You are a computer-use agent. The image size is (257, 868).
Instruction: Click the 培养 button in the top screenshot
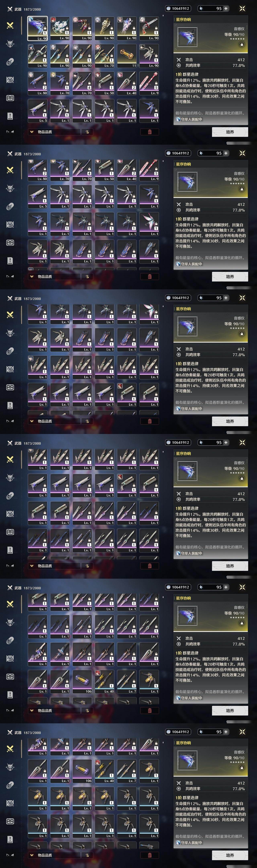pyautogui.click(x=230, y=132)
